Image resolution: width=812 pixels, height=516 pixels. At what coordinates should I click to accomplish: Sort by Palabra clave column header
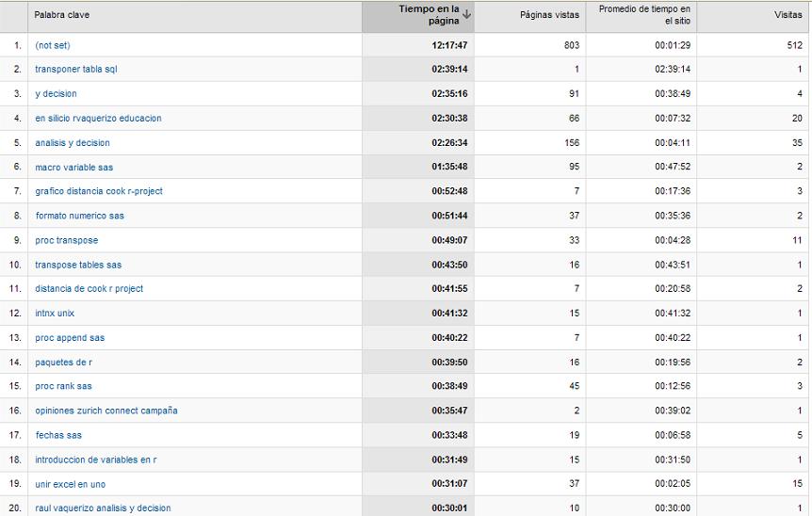(x=61, y=15)
